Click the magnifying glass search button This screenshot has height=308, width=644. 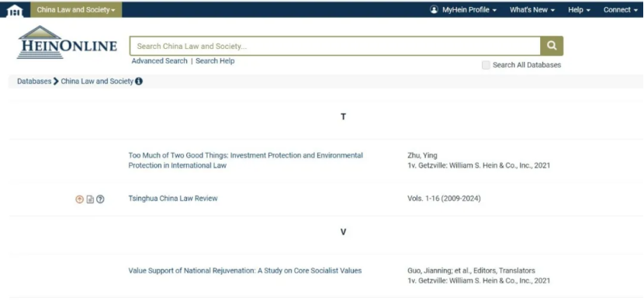click(552, 46)
